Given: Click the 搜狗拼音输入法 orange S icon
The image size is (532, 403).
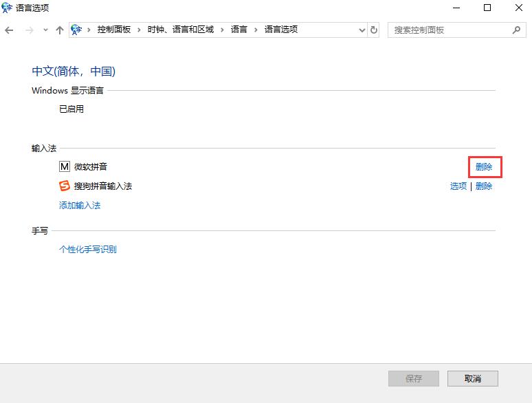Looking at the screenshot, I should coord(65,186).
